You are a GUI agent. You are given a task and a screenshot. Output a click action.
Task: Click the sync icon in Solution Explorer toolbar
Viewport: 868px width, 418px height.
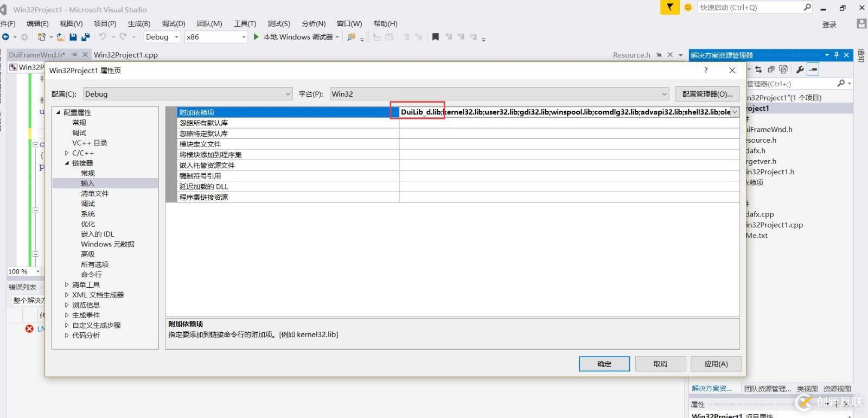(x=758, y=69)
